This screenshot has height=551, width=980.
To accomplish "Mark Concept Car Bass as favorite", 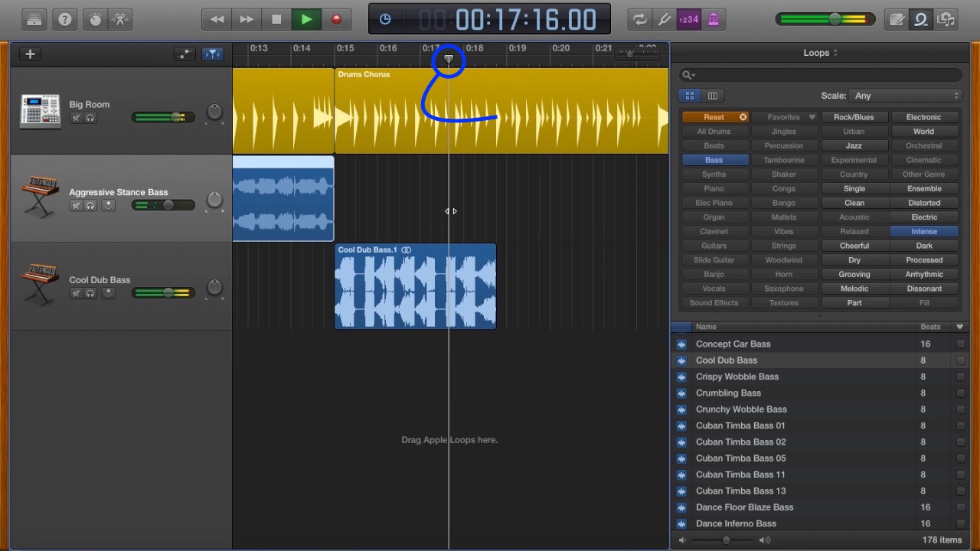I will [961, 344].
